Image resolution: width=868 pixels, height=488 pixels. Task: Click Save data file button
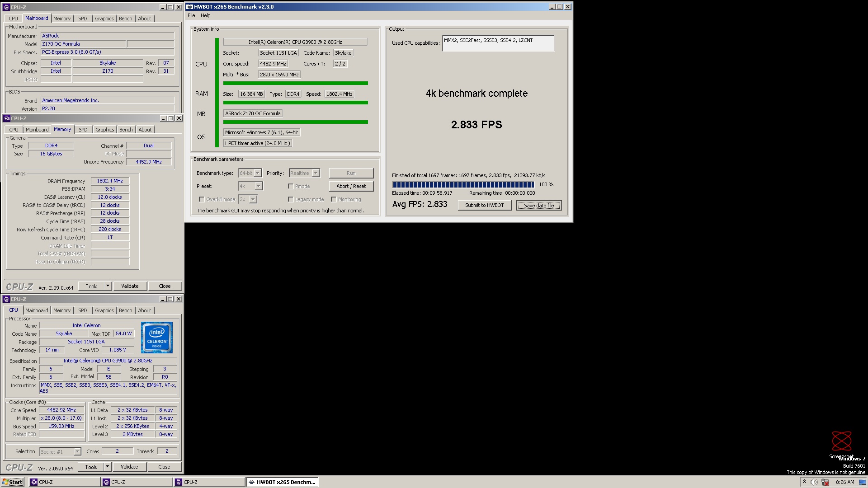pos(539,205)
